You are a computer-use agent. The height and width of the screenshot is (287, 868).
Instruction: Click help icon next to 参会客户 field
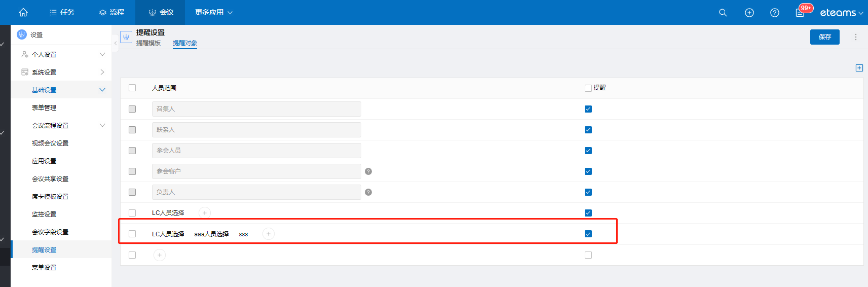click(368, 171)
